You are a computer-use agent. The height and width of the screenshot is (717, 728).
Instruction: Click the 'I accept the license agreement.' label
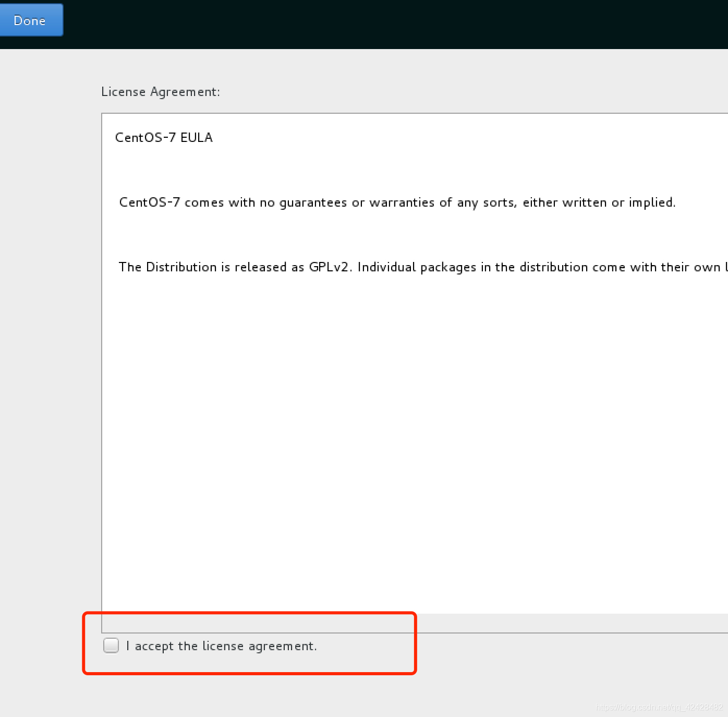222,646
